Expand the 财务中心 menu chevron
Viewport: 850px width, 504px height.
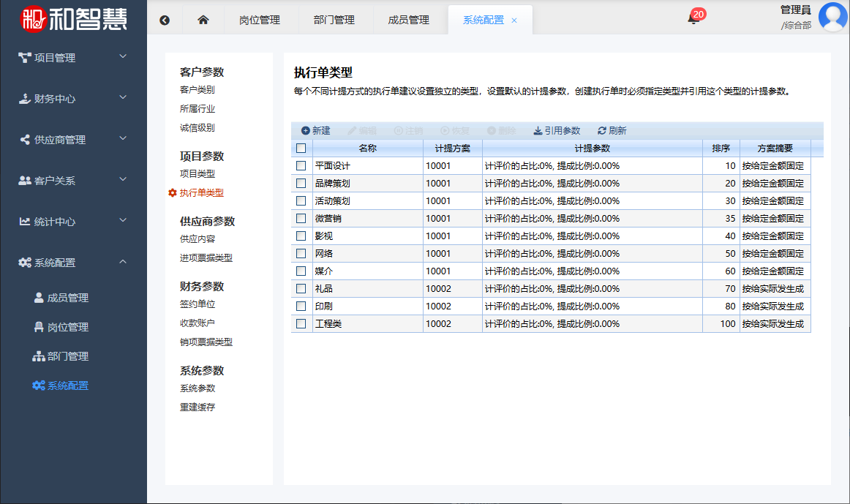(123, 97)
